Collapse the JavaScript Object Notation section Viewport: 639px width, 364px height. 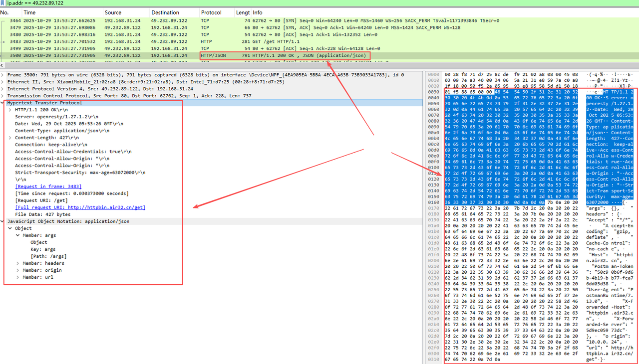click(3, 221)
